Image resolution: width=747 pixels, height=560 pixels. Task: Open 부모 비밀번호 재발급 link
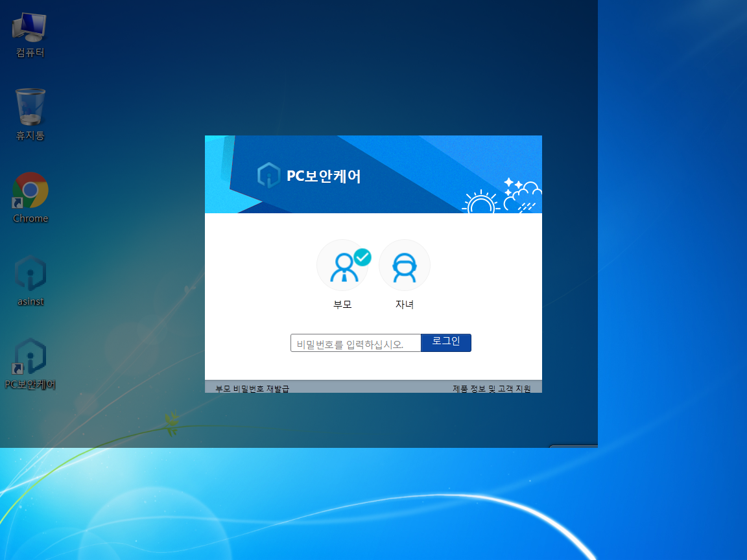tap(252, 389)
